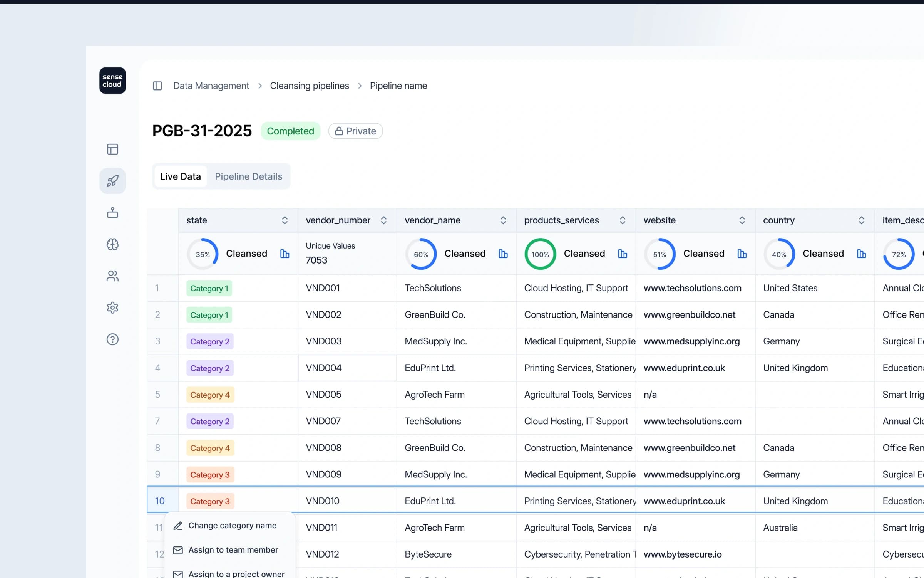Click the Completed status badge
Screen dimensions: 924x578
point(291,131)
